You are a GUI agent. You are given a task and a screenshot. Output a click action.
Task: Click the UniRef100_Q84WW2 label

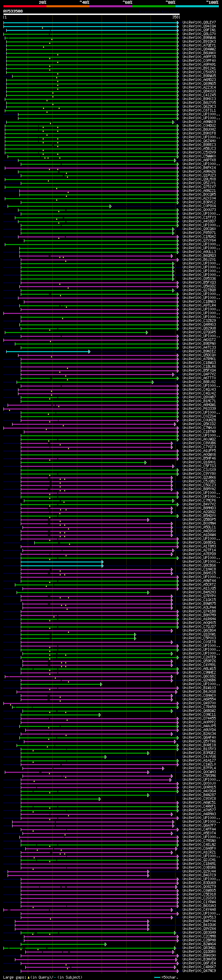click(199, 49)
